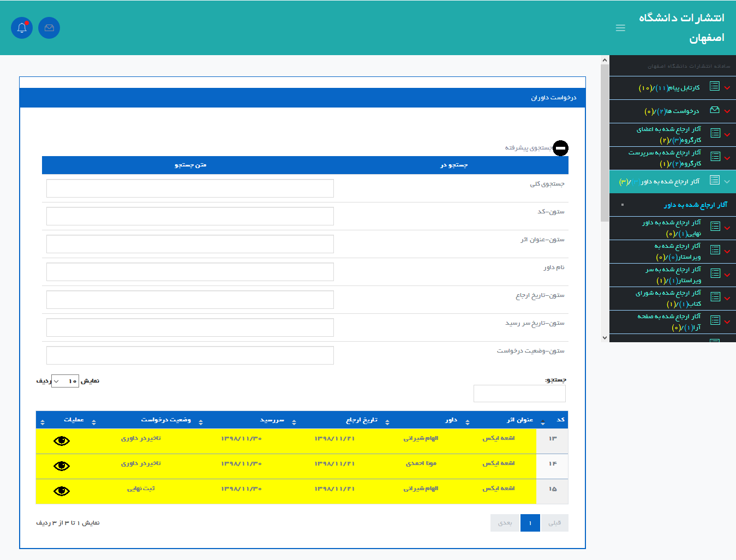Click the list icon beside کارتابل پیام
The image size is (736, 560).
(714, 86)
